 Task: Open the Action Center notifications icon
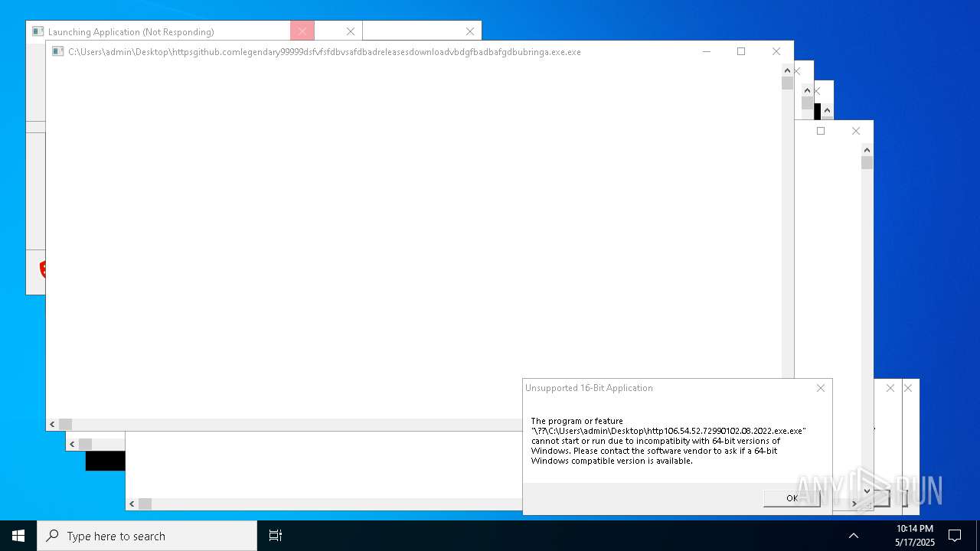[955, 536]
